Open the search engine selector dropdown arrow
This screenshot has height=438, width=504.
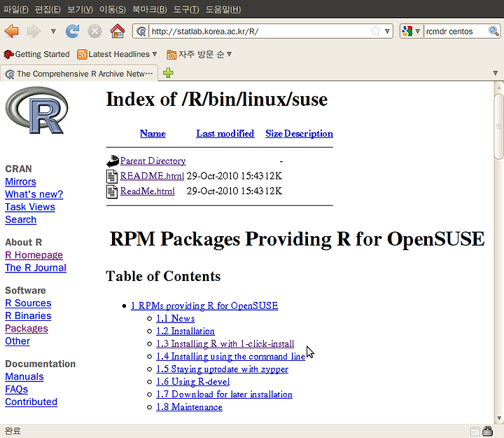(417, 32)
